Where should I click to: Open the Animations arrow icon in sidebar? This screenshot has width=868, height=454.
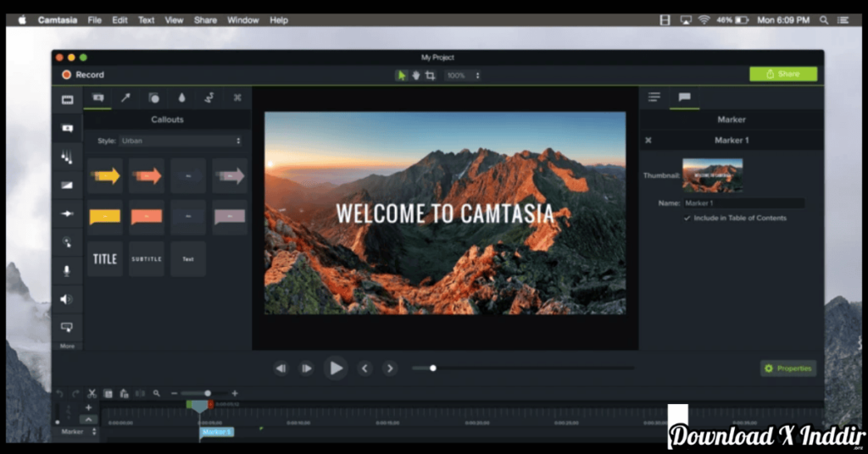click(x=67, y=213)
